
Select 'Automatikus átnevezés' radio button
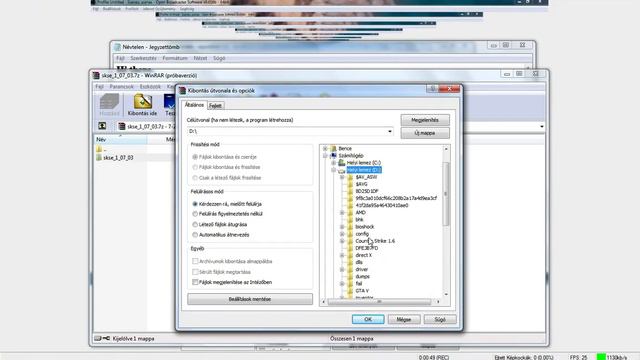click(195, 235)
